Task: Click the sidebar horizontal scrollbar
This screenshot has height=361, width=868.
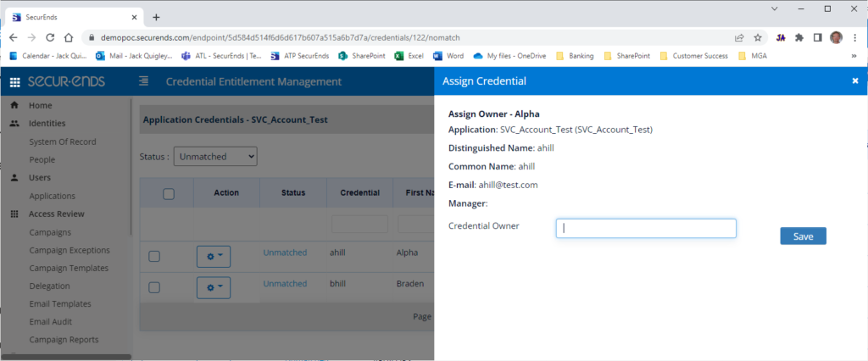Action: 65,357
